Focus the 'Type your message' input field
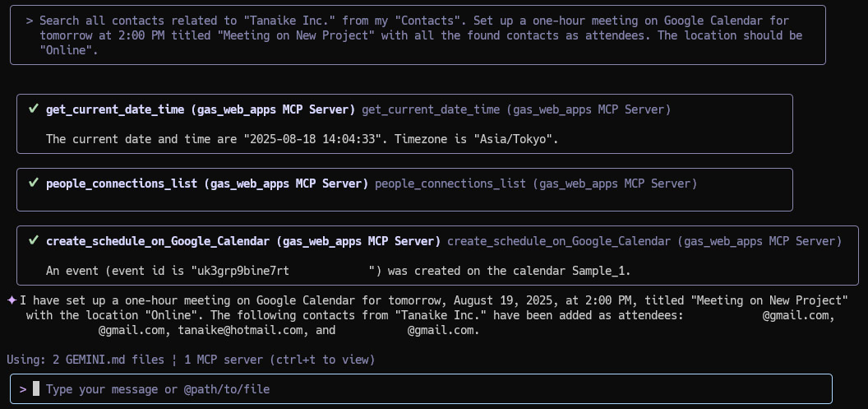The image size is (868, 409). coord(421,388)
